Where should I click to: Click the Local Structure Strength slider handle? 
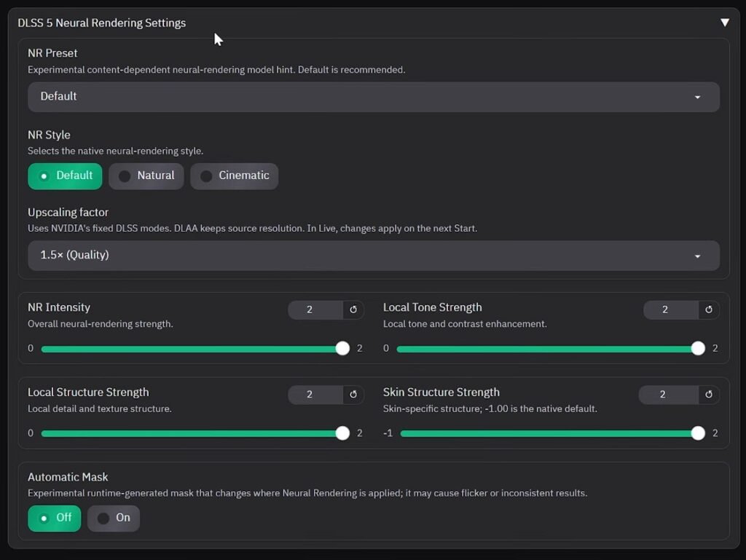342,433
